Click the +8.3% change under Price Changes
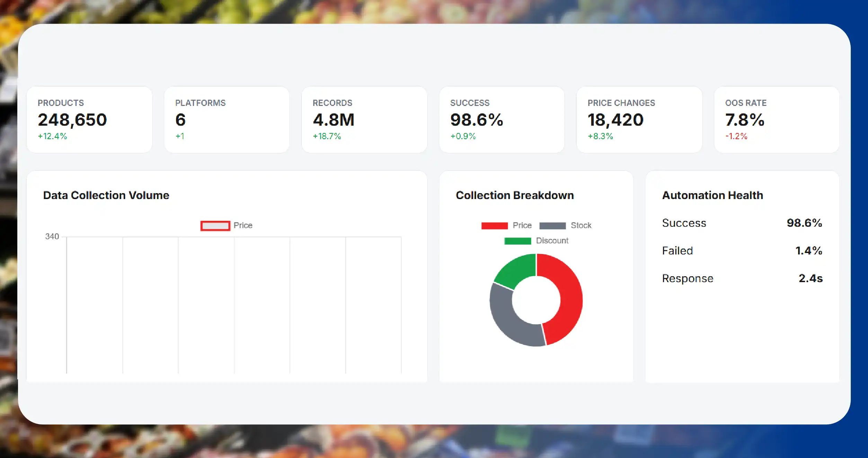868x458 pixels. 600,136
